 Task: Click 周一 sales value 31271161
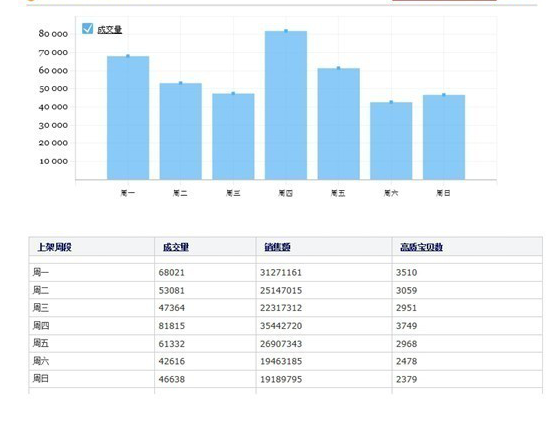coord(281,272)
